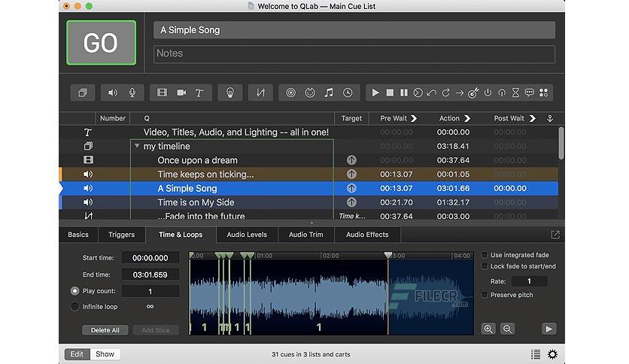This screenshot has height=364, width=629.
Task: Select the Time & Loops tab
Action: point(181,235)
